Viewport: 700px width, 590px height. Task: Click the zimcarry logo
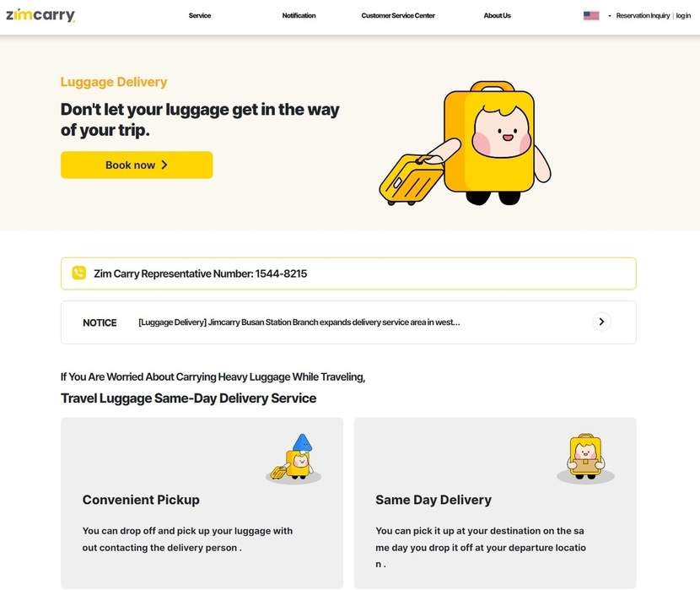pos(40,15)
